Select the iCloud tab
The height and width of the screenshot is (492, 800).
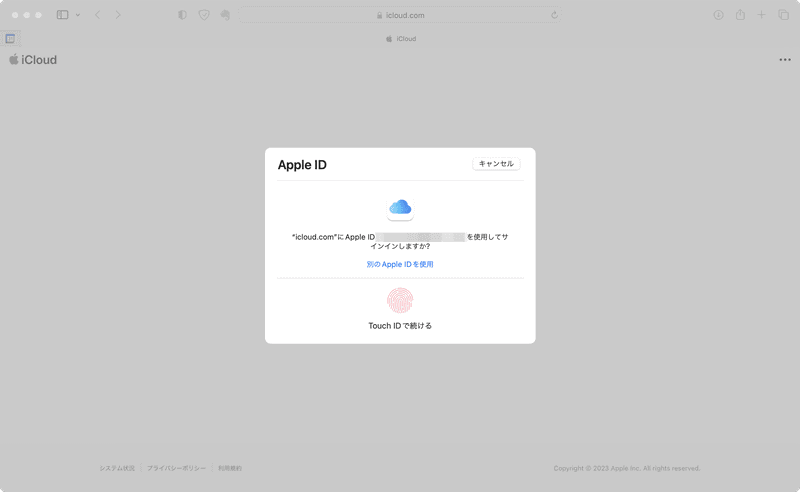coord(401,39)
